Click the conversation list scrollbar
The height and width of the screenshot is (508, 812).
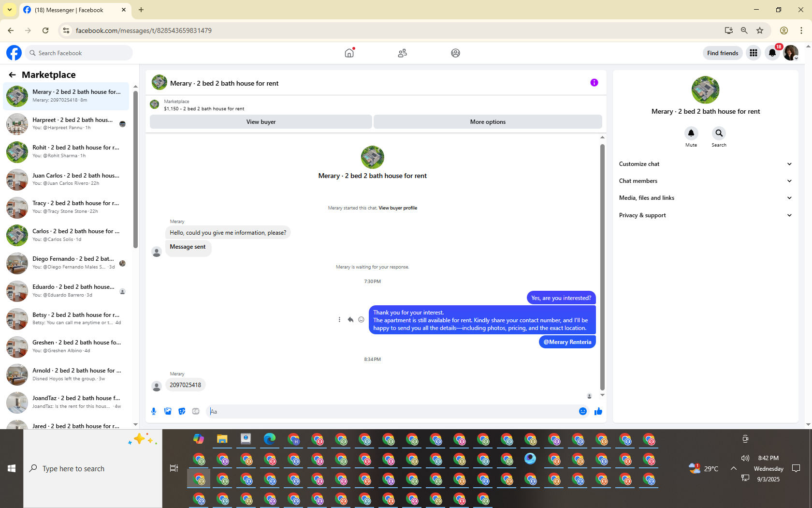(135, 169)
